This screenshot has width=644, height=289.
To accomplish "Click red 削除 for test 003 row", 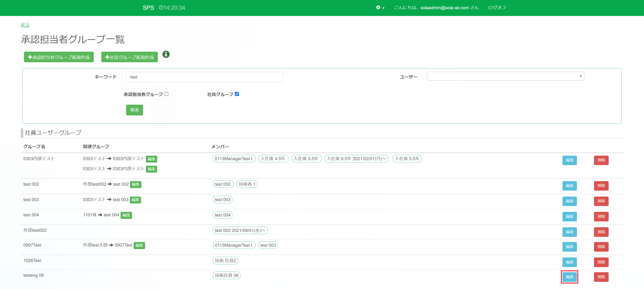I will click(601, 201).
